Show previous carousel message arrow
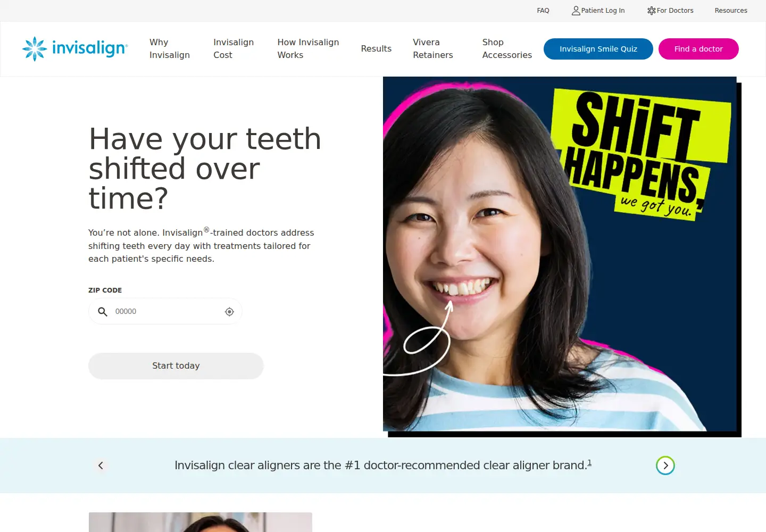The width and height of the screenshot is (766, 532). 101,465
